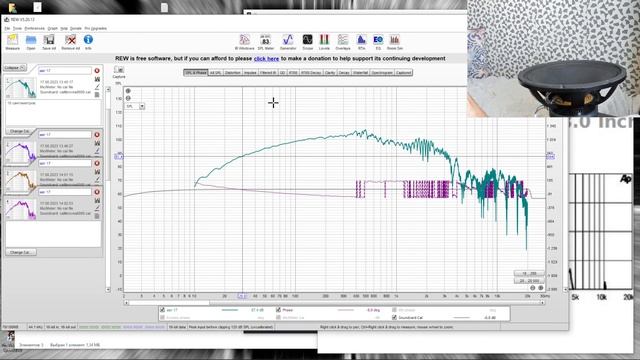Save the top teal measurement via its disk icon
This screenshot has width=640, height=360.
pos(97,79)
